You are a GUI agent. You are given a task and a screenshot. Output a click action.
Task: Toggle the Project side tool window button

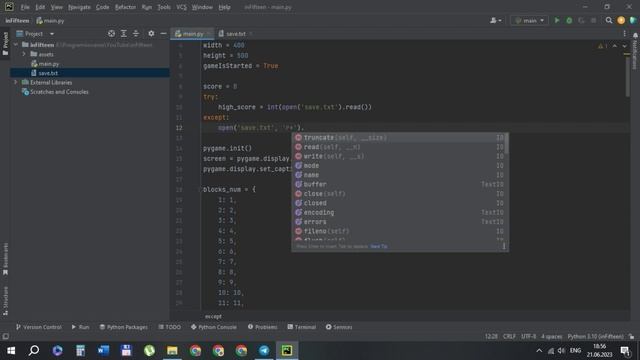coord(5,44)
